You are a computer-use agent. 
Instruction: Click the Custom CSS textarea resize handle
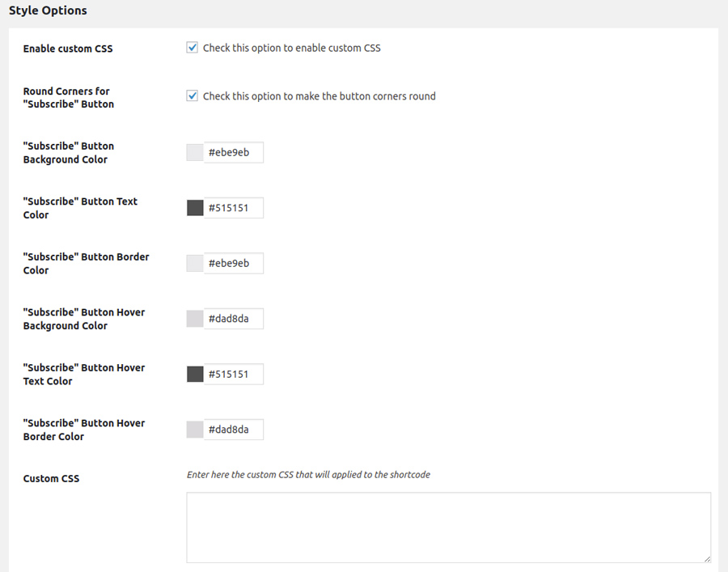click(x=707, y=558)
